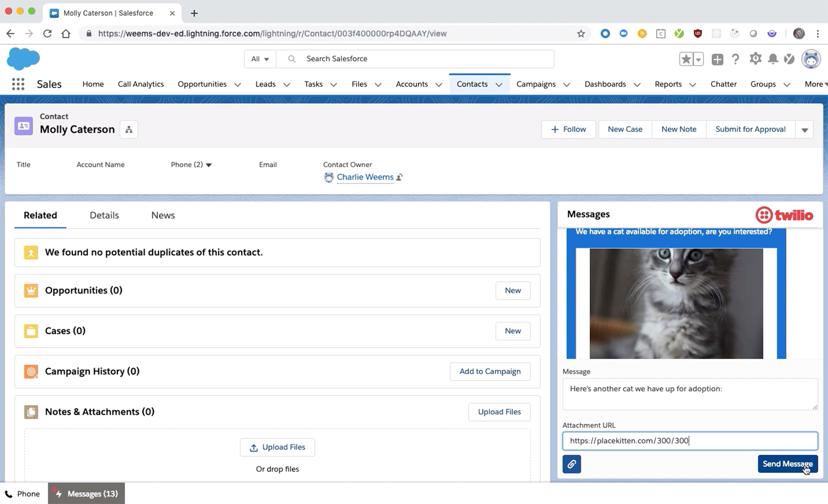Open the search scope All dropdown
This screenshot has width=828, height=504.
pos(260,59)
